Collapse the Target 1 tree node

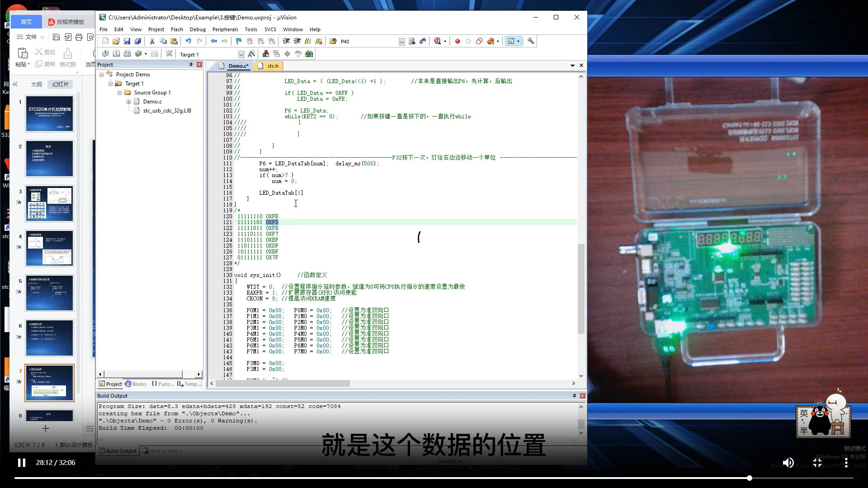pyautogui.click(x=110, y=84)
